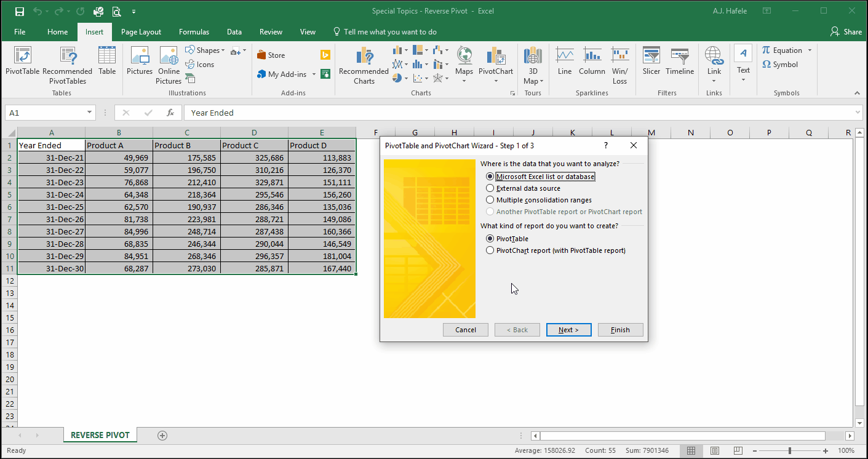Switch to the Formulas ribbon tab
The width and height of the screenshot is (868, 459).
coord(194,32)
